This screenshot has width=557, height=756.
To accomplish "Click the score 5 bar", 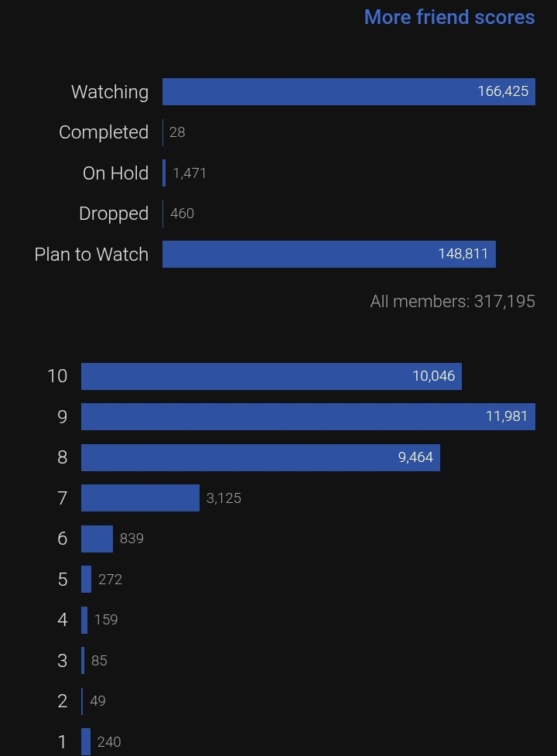I will (x=86, y=579).
